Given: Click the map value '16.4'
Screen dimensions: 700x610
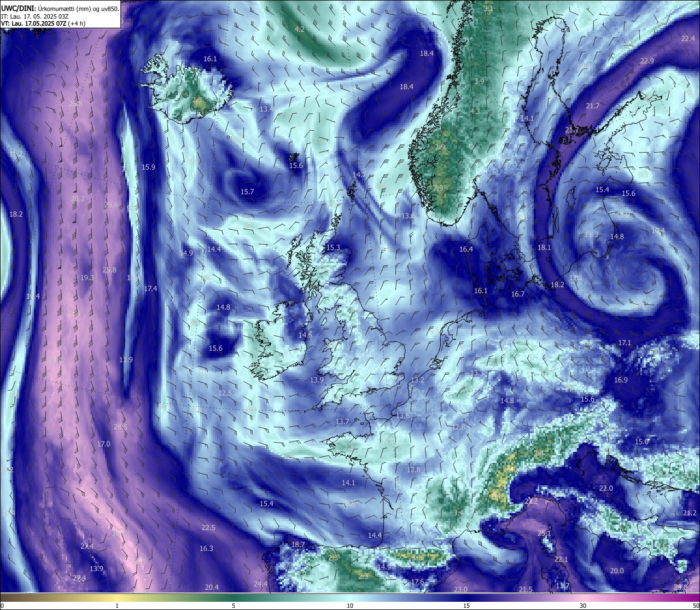Looking at the screenshot, I should pos(466,249).
